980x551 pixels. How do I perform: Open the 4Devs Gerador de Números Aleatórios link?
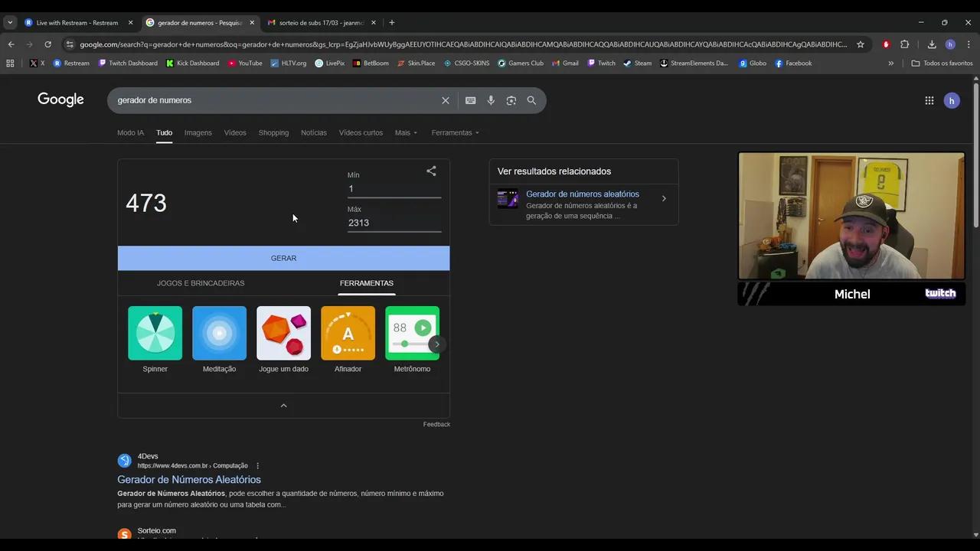pyautogui.click(x=188, y=479)
